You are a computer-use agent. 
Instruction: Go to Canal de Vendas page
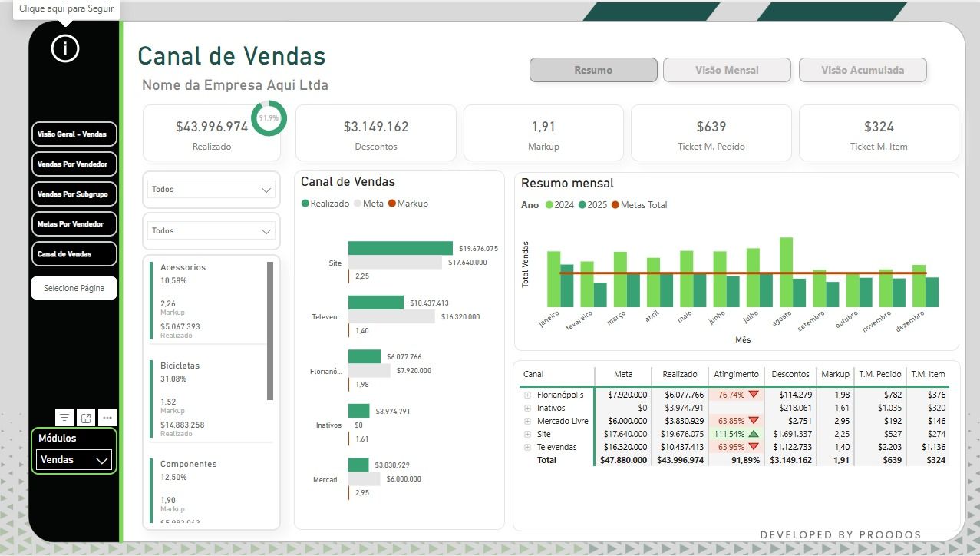tap(74, 253)
